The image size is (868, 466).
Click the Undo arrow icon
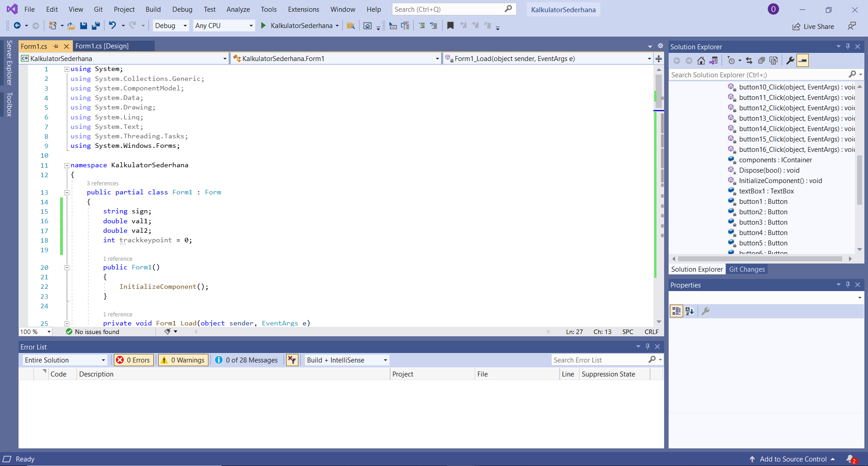[x=113, y=25]
